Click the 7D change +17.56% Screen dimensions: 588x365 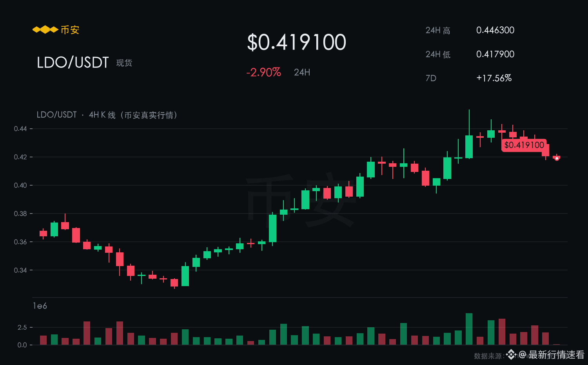pyautogui.click(x=494, y=78)
